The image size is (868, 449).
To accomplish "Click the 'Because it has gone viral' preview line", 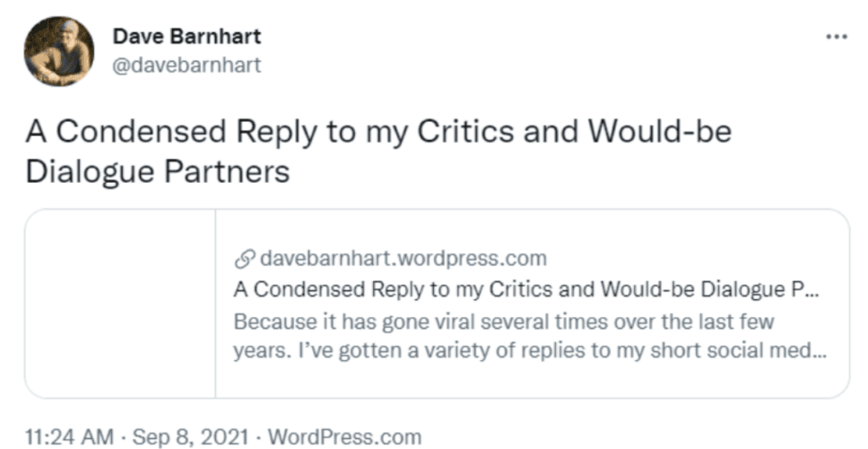I will pyautogui.click(x=504, y=322).
